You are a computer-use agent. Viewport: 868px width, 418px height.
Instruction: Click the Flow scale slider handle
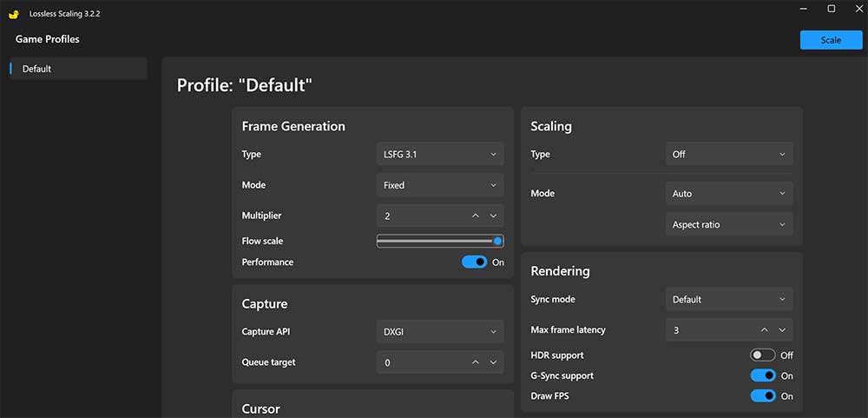click(497, 242)
